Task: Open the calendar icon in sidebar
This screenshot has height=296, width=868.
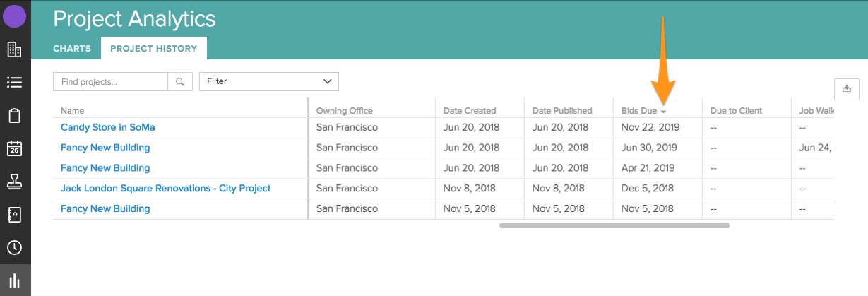Action: pyautogui.click(x=15, y=149)
